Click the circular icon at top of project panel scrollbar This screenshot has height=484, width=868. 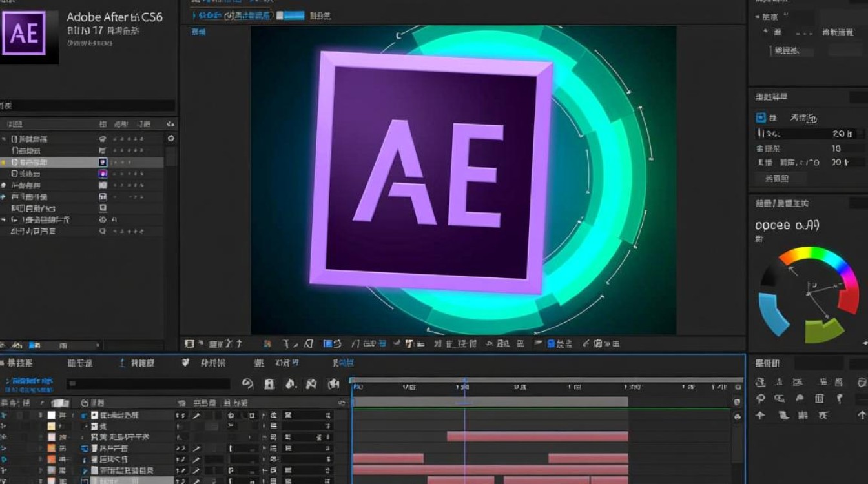[170, 138]
